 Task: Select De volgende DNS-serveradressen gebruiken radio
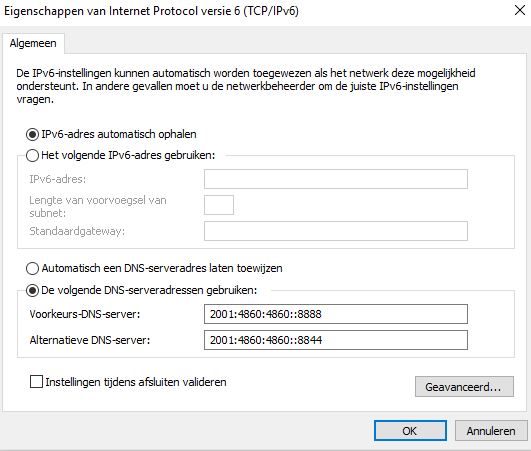(33, 291)
